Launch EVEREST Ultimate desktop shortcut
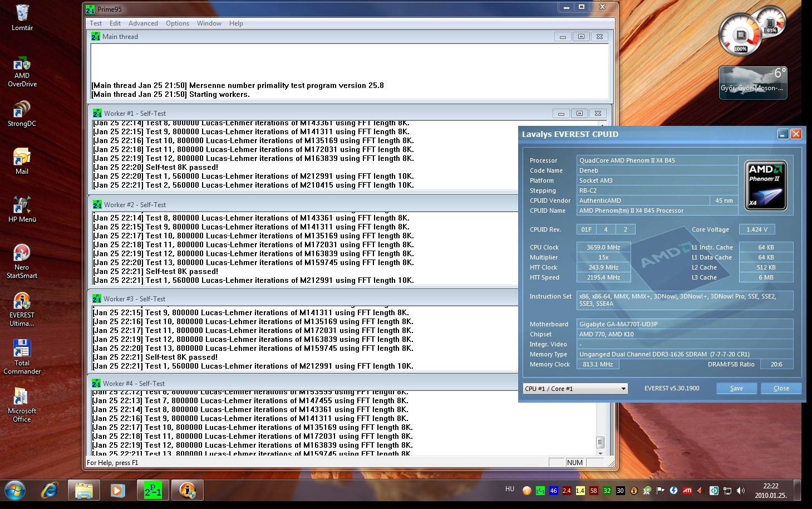The image size is (812, 509). pos(22,309)
